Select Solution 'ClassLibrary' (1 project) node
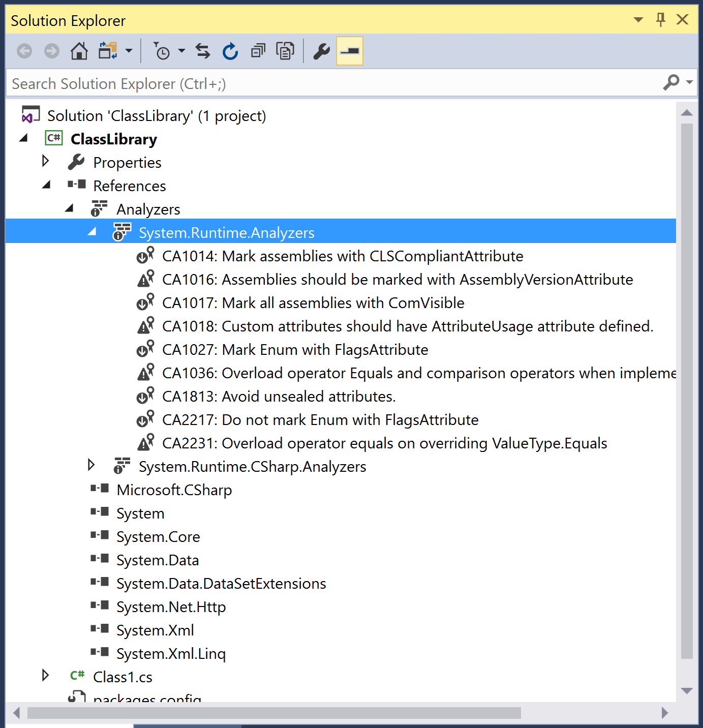The image size is (703, 728). 157,116
